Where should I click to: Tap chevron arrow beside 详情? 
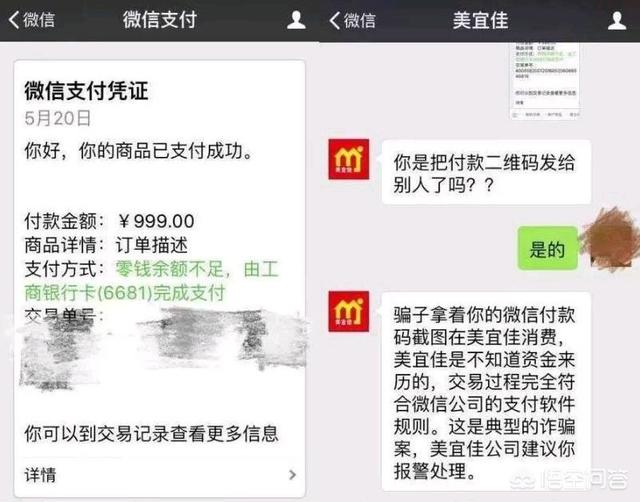tap(292, 475)
